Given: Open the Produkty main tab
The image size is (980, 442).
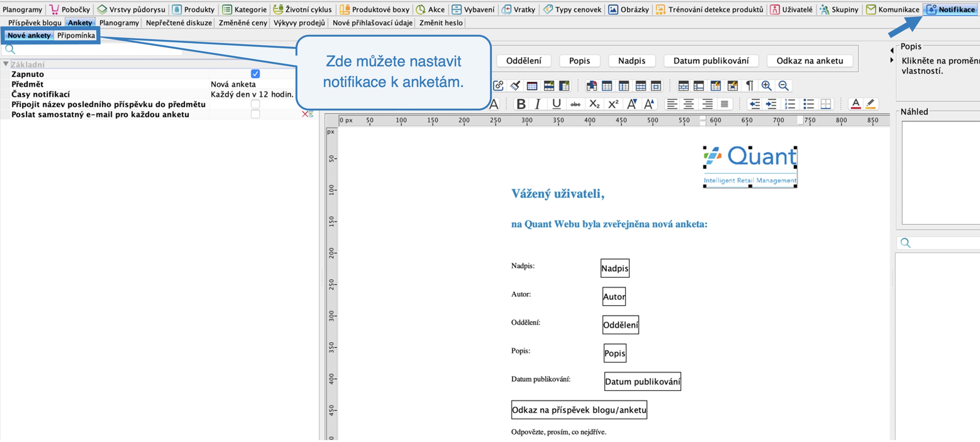Looking at the screenshot, I should [193, 9].
